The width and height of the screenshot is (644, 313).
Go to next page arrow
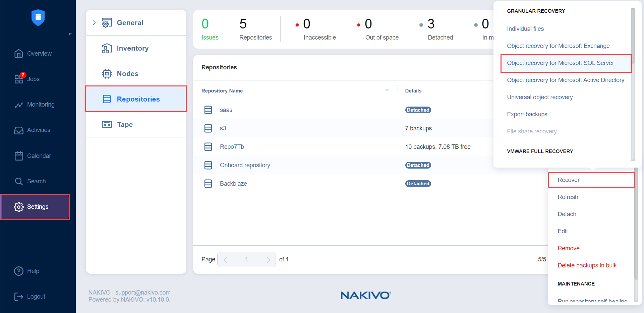269,260
